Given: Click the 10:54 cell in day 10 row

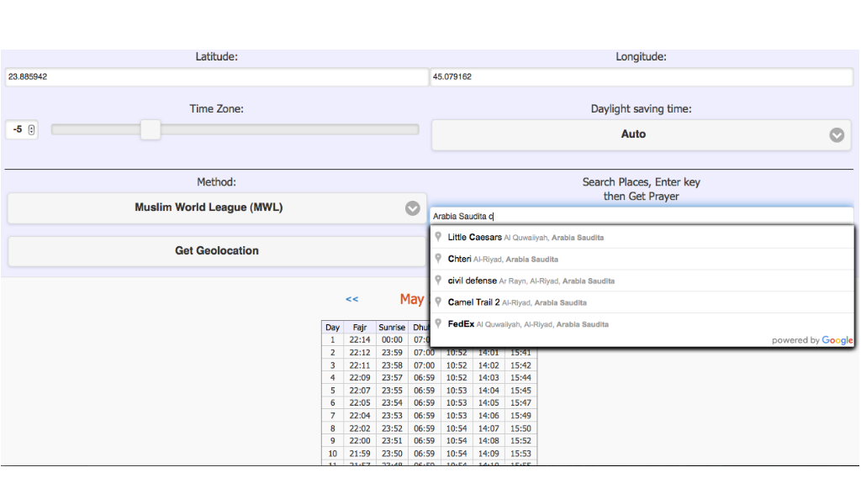Looking at the screenshot, I should [457, 454].
